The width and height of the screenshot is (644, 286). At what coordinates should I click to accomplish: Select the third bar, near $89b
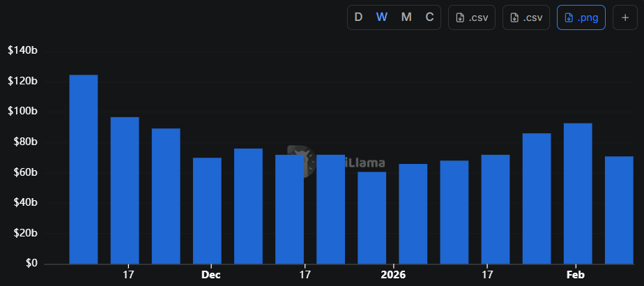coord(166,196)
